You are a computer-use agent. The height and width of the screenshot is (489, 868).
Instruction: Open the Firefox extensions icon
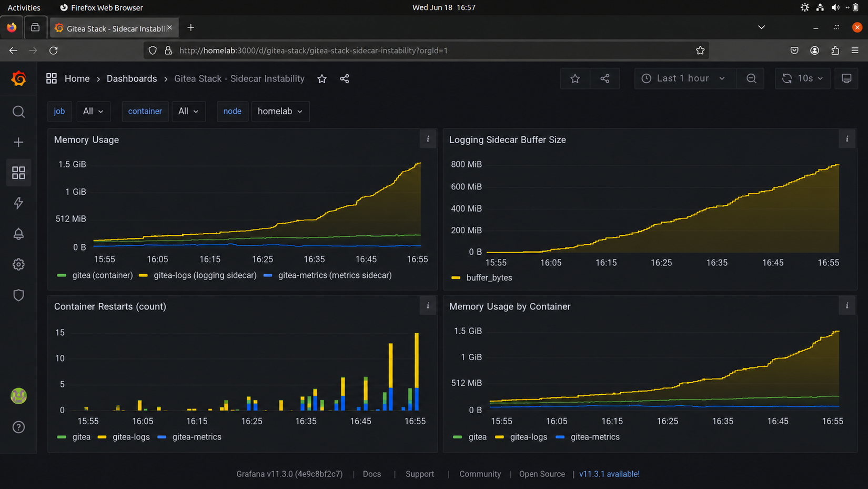(835, 51)
